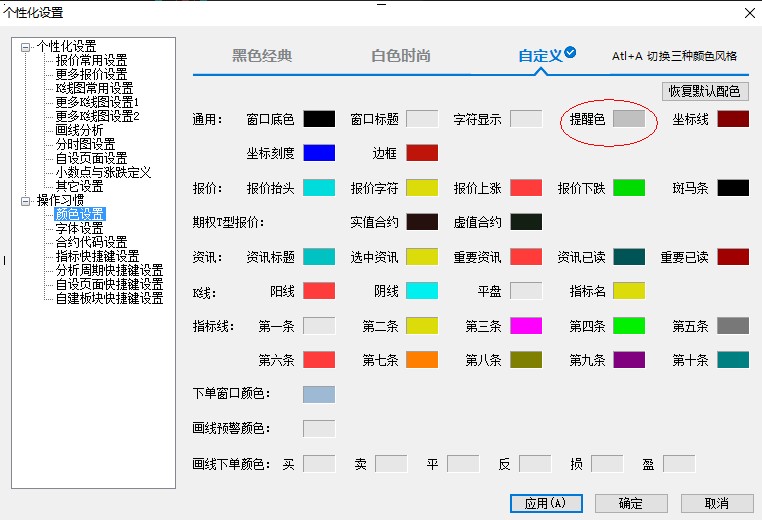Change the 第三条 magenta indicator swatch
This screenshot has width=762, height=520.
(526, 325)
